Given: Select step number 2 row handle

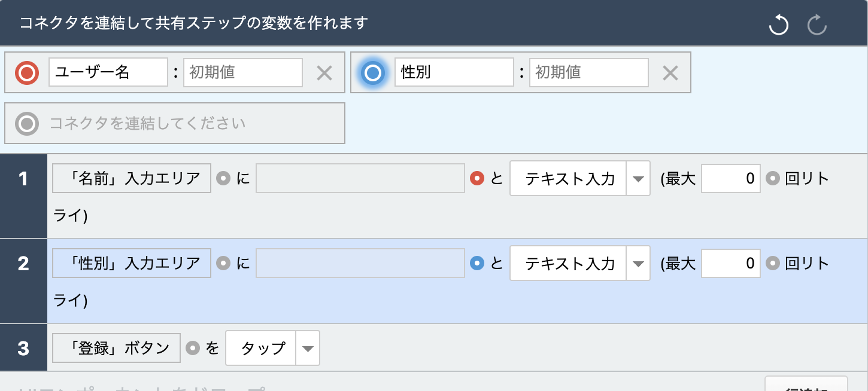Looking at the screenshot, I should (x=23, y=281).
